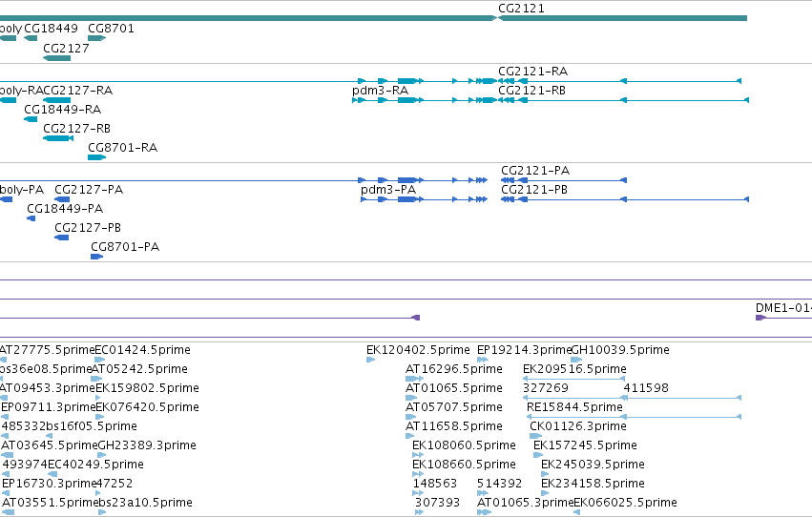This screenshot has width=812, height=517.
Task: Select the bs16f05.5prime EST
Action: (x=49, y=436)
